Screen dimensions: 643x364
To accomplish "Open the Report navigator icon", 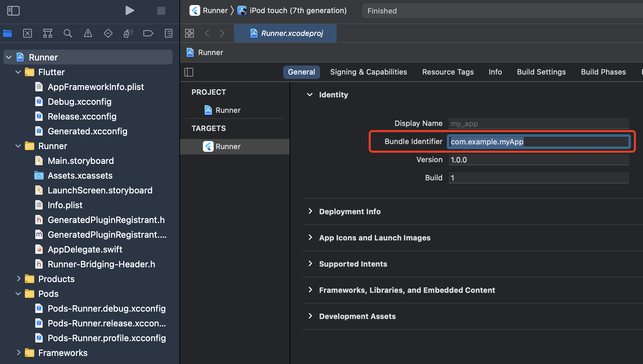I will coord(169,33).
